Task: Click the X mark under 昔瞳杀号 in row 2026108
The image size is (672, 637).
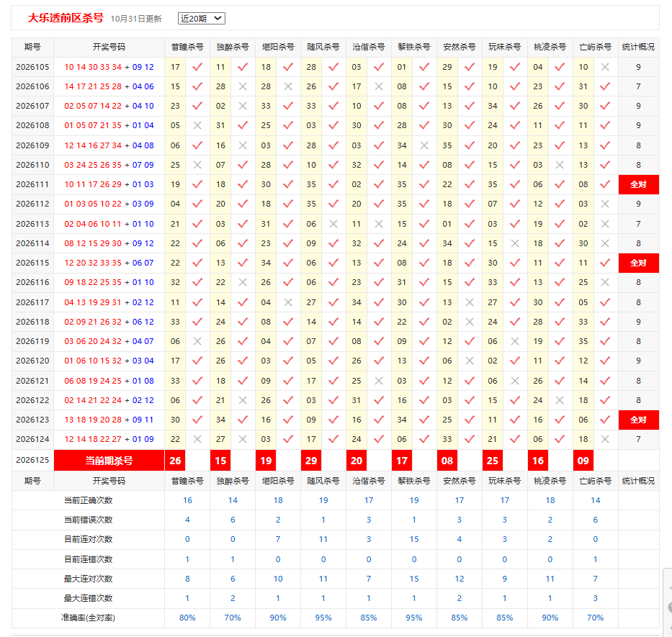Action: click(197, 125)
